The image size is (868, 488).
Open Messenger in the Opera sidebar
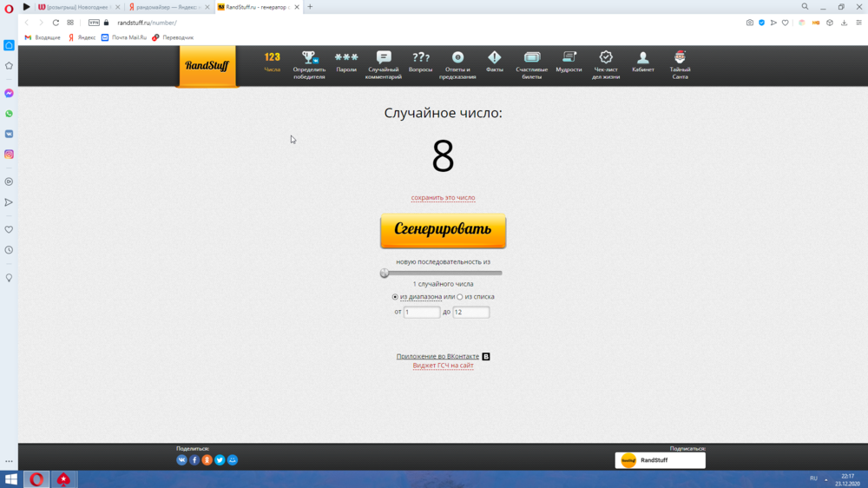click(x=9, y=94)
